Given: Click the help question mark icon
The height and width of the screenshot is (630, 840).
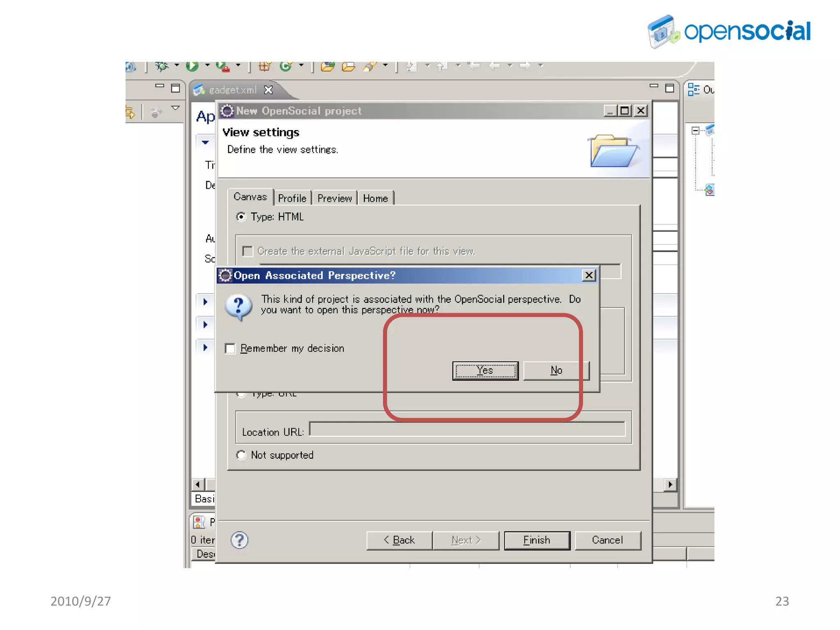Looking at the screenshot, I should (239, 540).
